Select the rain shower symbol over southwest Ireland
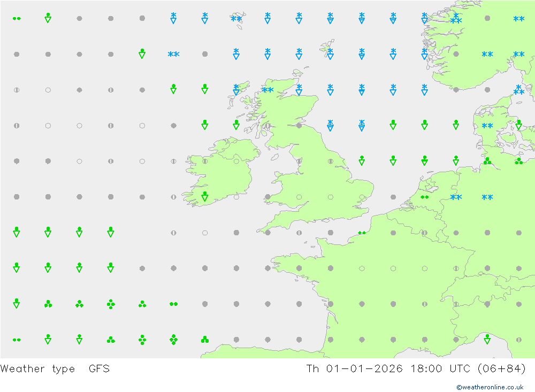 pyautogui.click(x=205, y=196)
